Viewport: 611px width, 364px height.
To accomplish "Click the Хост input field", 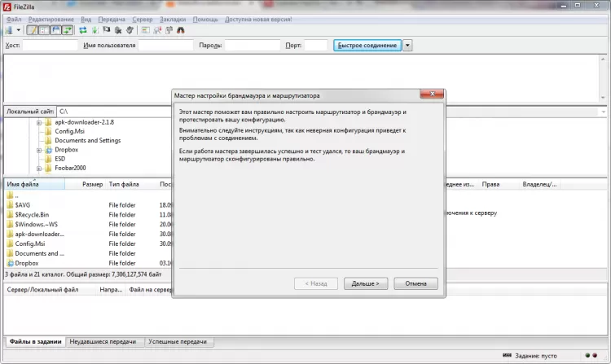I will pyautogui.click(x=51, y=45).
